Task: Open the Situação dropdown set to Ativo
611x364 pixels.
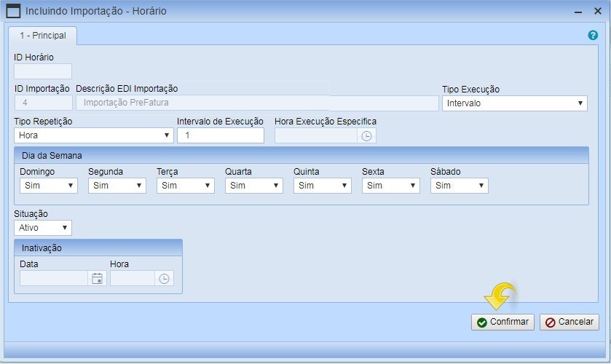Action: [43, 228]
